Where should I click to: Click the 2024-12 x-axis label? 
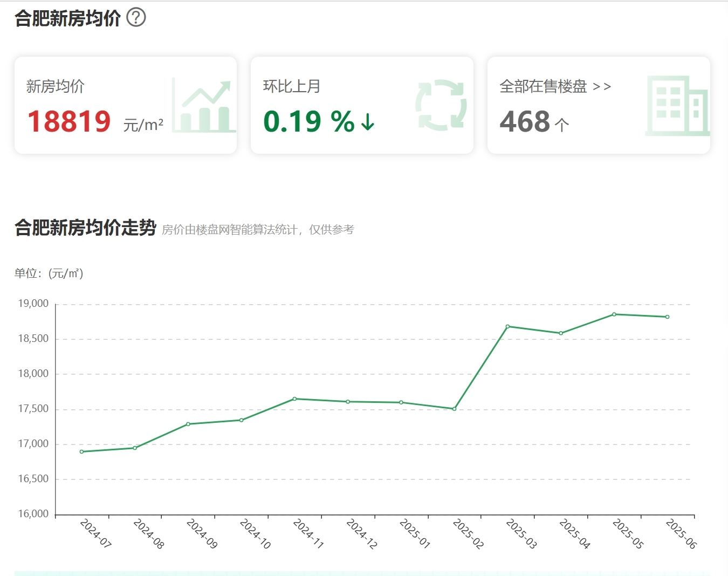[x=361, y=533]
